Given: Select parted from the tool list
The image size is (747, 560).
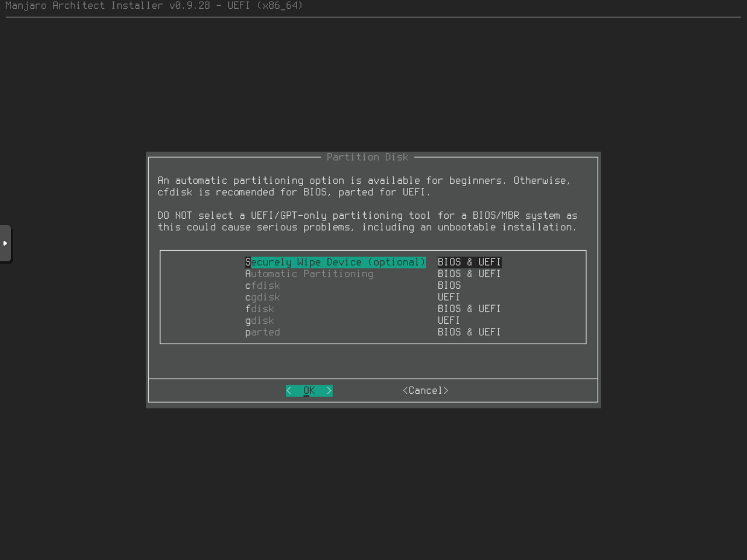Looking at the screenshot, I should point(262,332).
